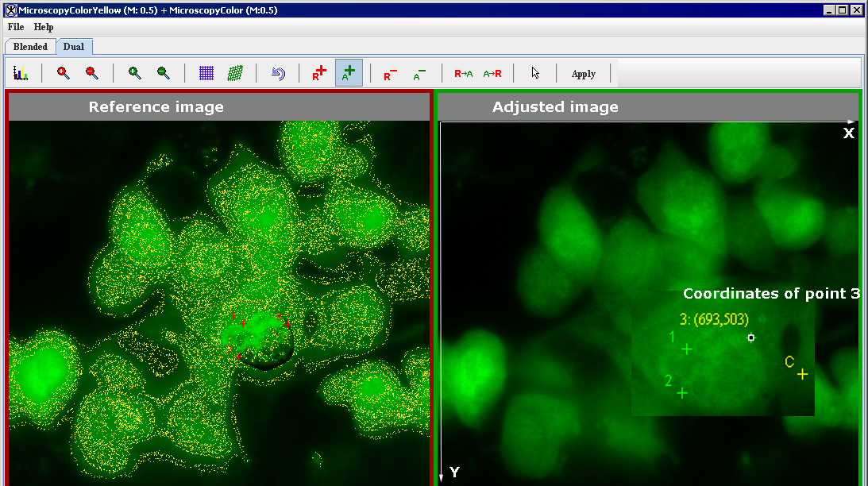Copy adjusted points to reference (A→R)

click(x=492, y=73)
